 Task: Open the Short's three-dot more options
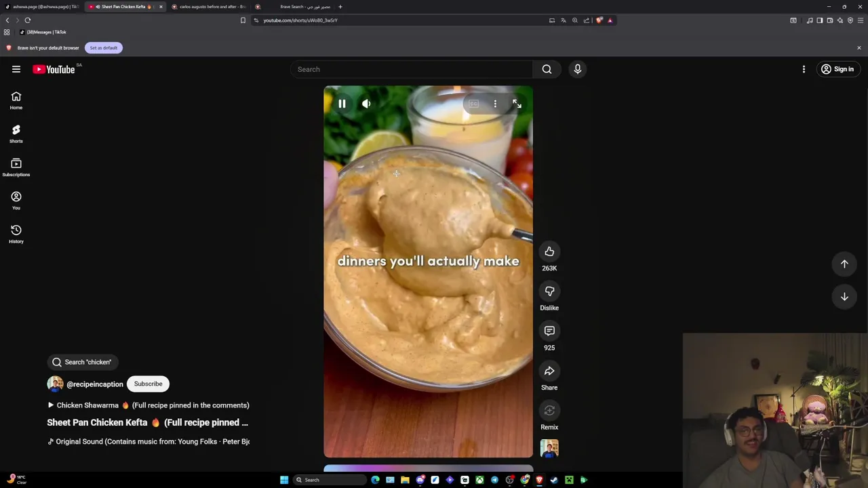[495, 104]
